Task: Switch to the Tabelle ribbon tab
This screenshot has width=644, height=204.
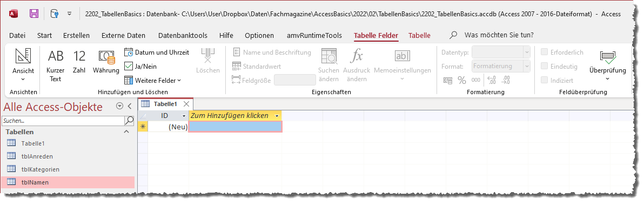Action: click(419, 35)
